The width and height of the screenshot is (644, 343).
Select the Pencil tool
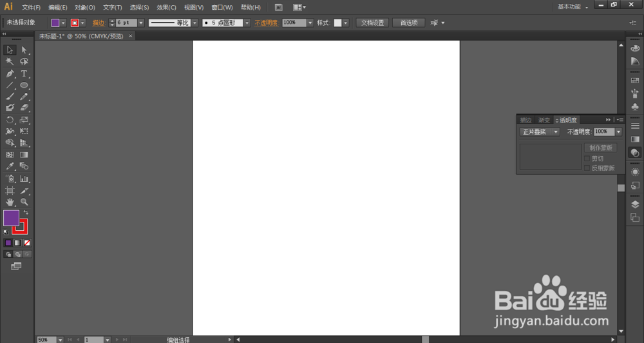[24, 96]
